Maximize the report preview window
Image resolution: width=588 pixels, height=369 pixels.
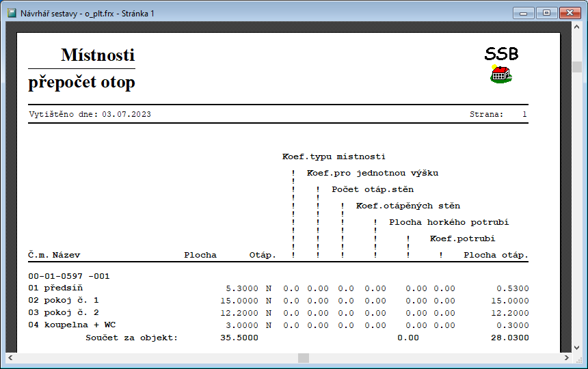coord(546,12)
